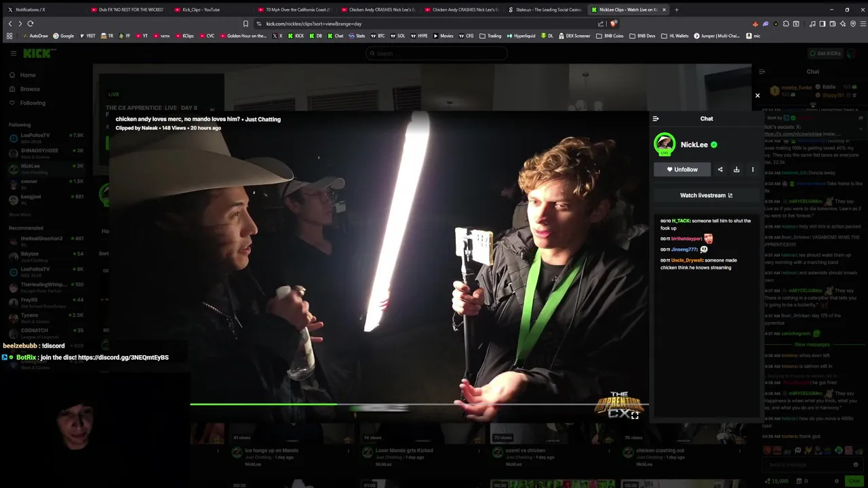Go forward in browser history

(x=20, y=24)
